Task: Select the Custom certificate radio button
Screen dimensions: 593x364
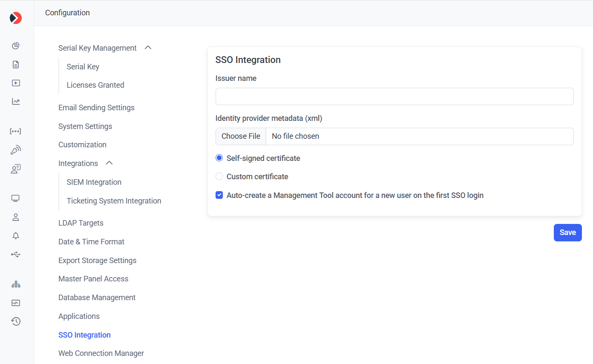Action: pos(219,176)
